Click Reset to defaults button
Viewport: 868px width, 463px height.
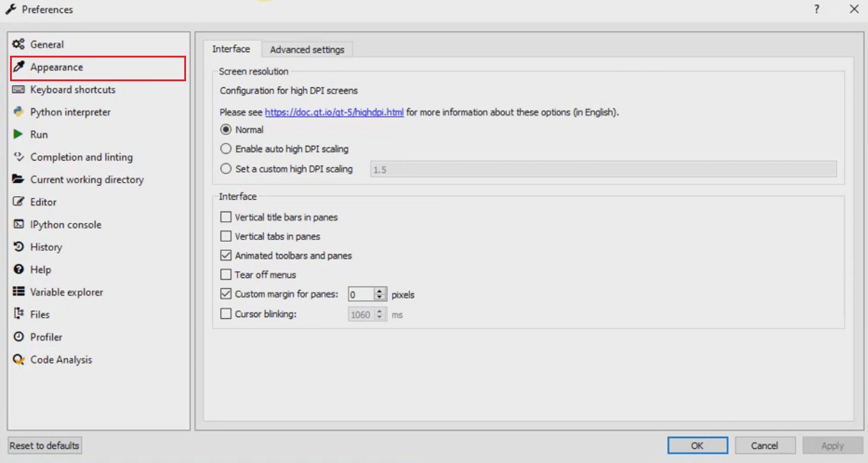tap(44, 446)
